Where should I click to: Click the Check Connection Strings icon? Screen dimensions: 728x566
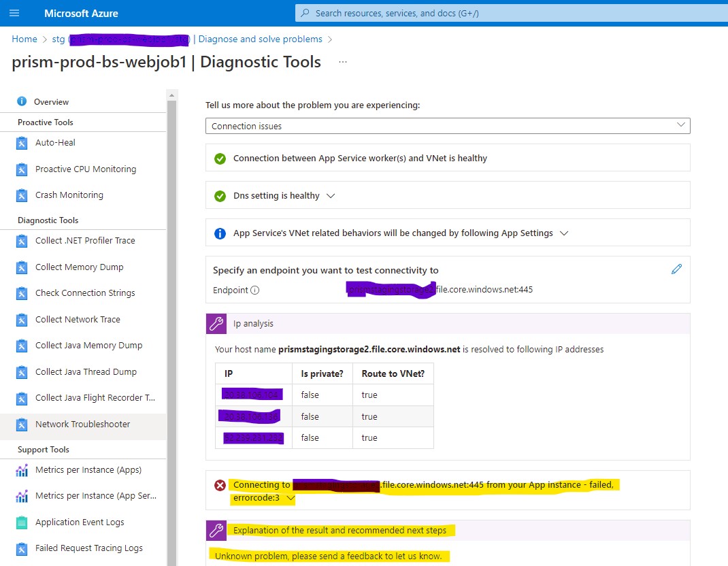(21, 293)
